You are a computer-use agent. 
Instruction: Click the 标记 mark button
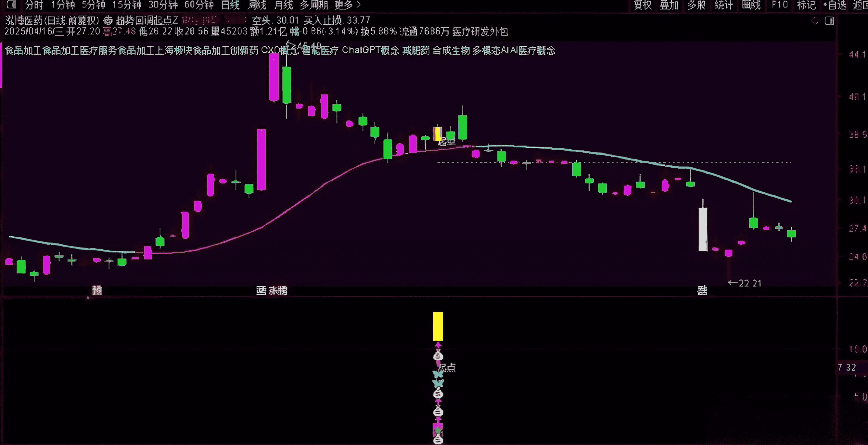pos(806,5)
